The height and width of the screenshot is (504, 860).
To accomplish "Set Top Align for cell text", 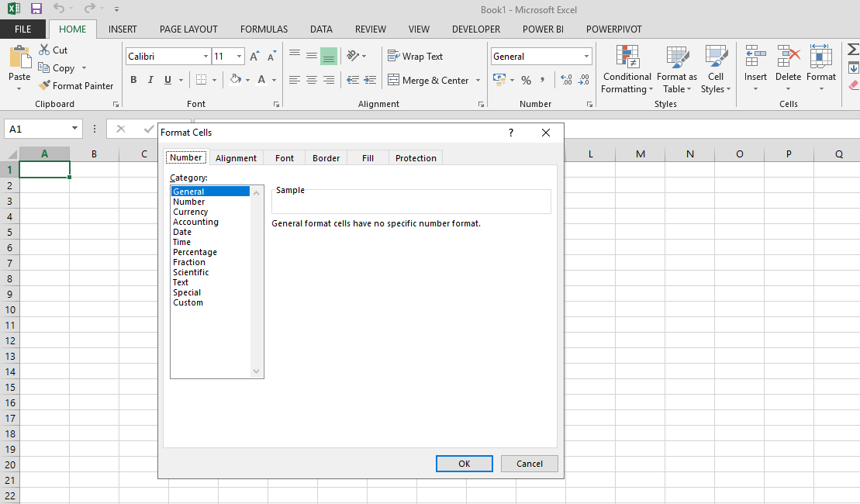I will pos(295,55).
